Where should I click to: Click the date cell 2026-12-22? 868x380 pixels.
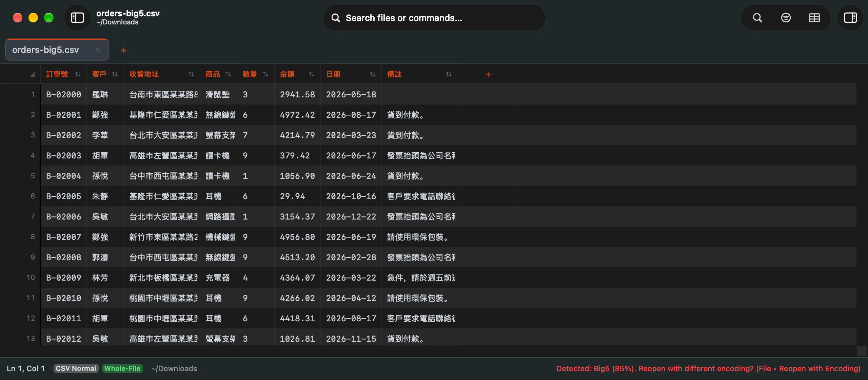point(351,216)
